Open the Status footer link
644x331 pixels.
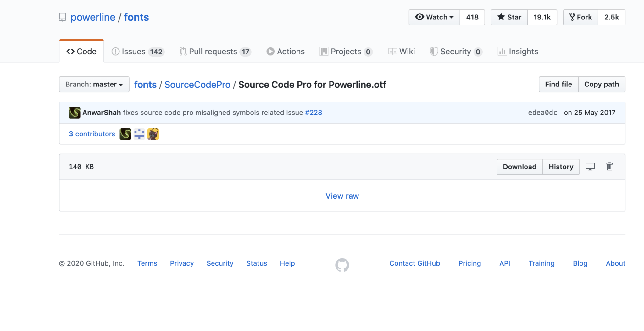pos(257,263)
